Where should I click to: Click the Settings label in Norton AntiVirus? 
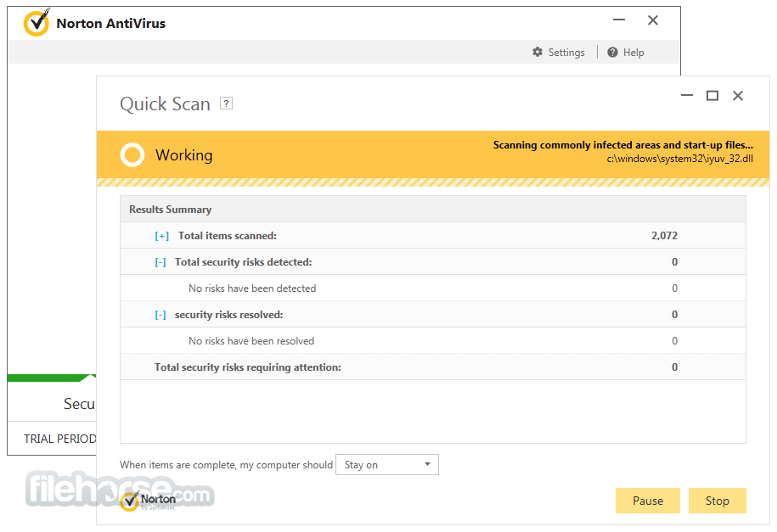coord(566,53)
